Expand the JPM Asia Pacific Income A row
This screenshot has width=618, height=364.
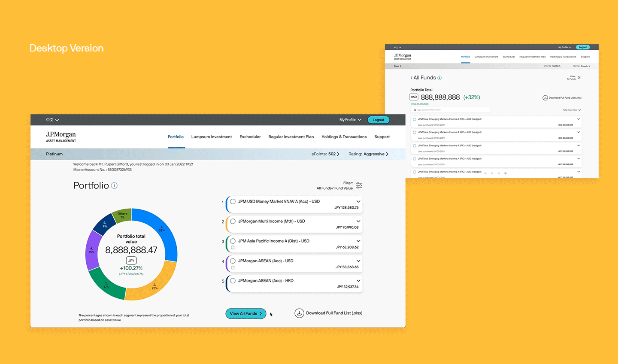tap(358, 241)
